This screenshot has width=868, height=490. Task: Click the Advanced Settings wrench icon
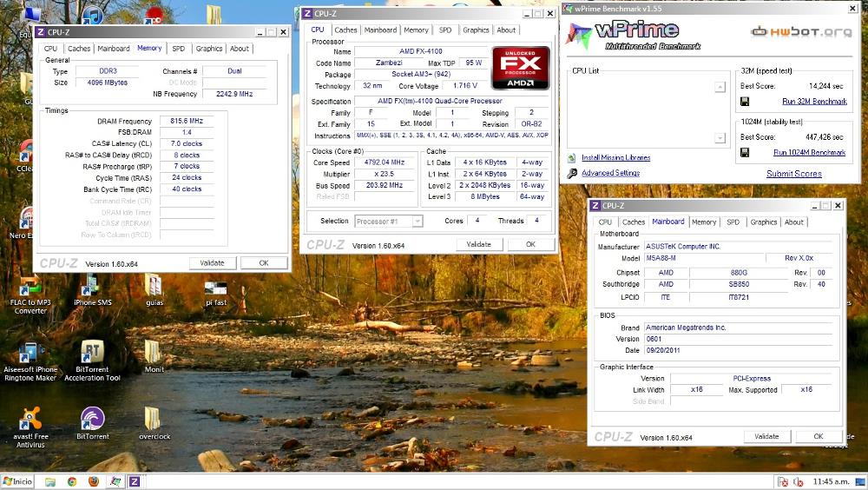click(572, 174)
